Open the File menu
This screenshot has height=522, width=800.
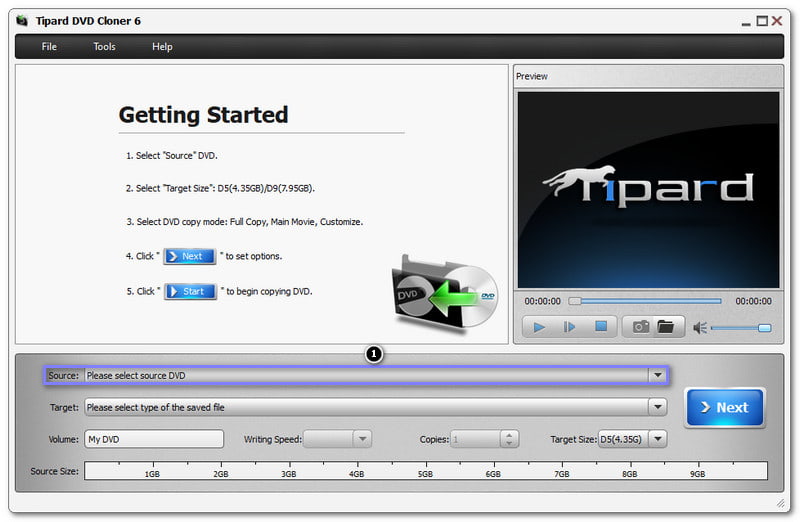pyautogui.click(x=49, y=46)
